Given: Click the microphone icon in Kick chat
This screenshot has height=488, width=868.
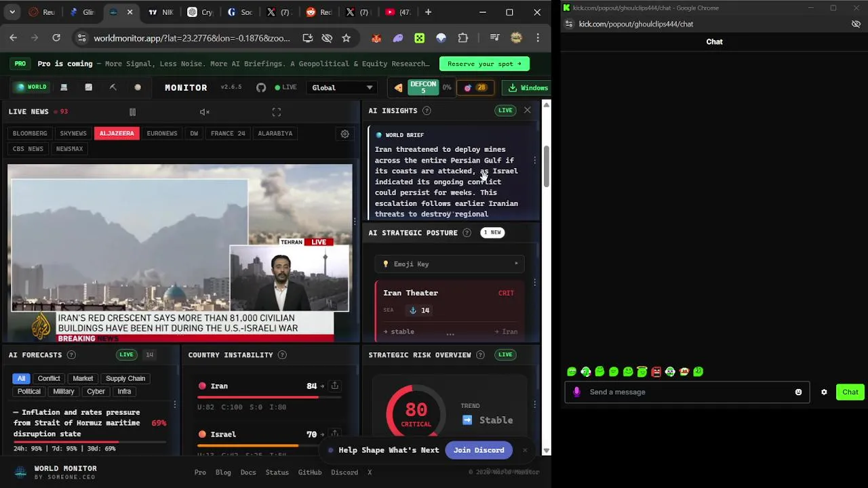Looking at the screenshot, I should (576, 392).
